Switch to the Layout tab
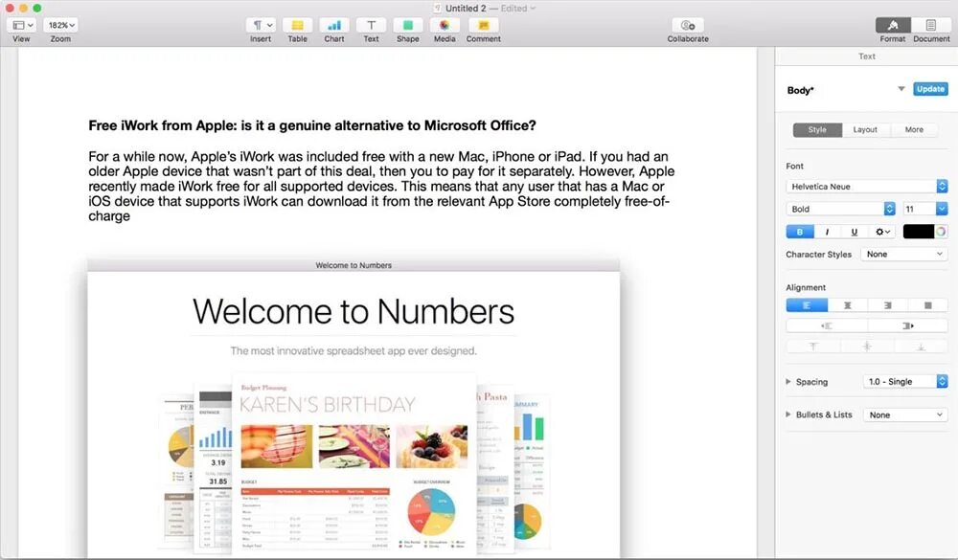 point(865,129)
